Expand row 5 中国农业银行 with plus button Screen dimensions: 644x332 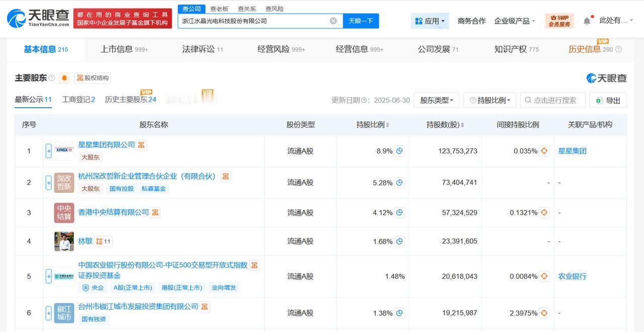[x=49, y=276]
